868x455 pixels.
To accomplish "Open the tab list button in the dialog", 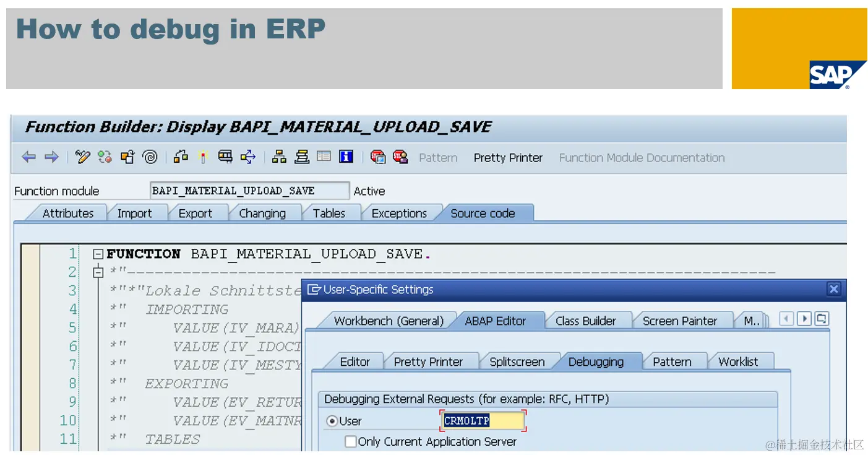I will (x=822, y=319).
